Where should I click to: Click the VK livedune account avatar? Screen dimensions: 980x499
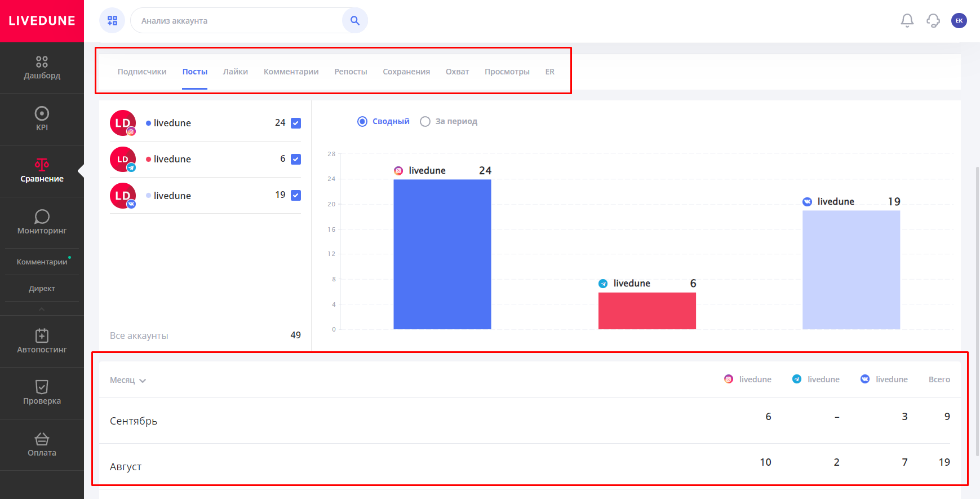[x=123, y=196]
